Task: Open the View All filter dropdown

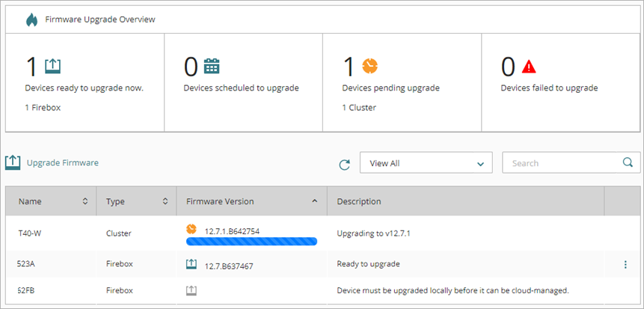Action: [426, 163]
